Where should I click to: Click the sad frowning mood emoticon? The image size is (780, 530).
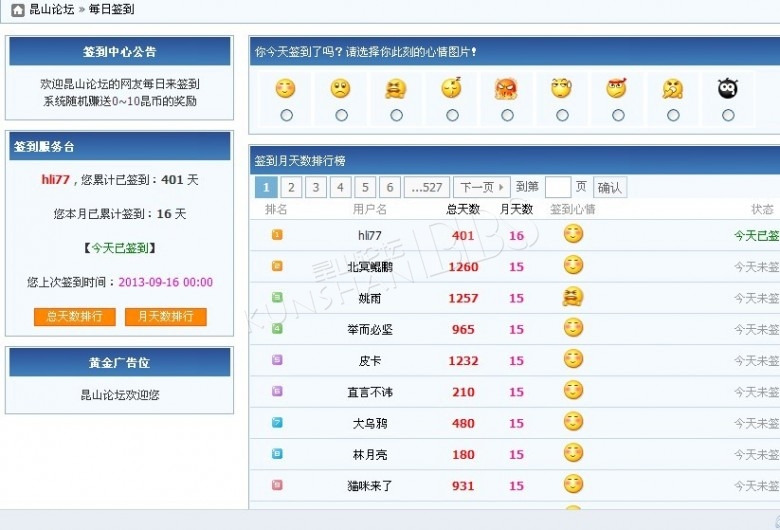pyautogui.click(x=341, y=88)
